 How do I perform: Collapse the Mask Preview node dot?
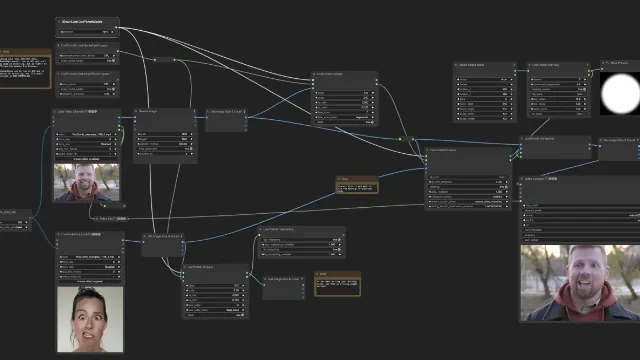[603, 63]
